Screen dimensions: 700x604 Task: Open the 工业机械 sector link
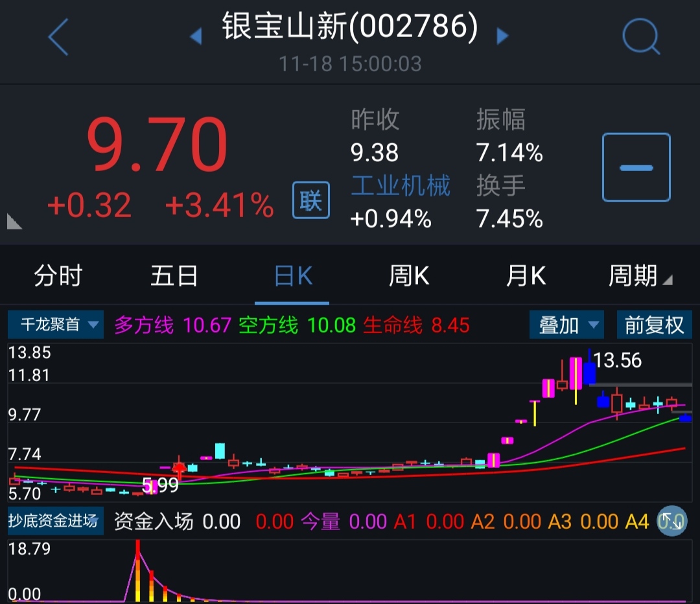click(400, 186)
